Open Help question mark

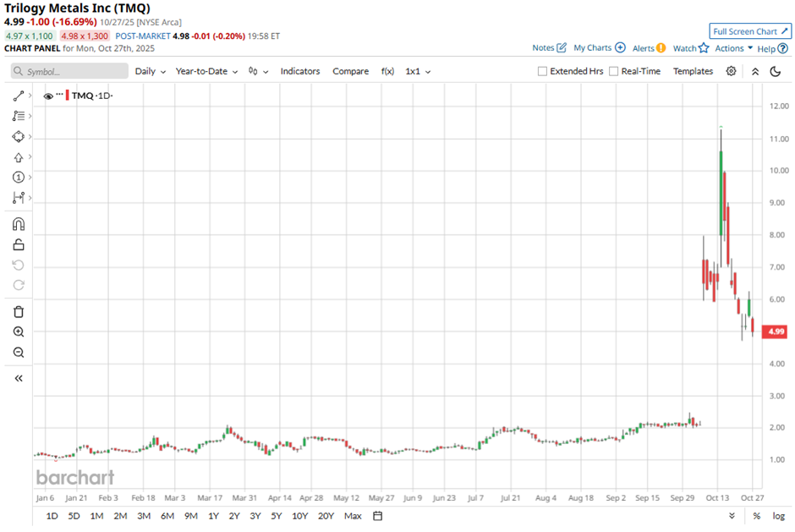click(x=783, y=49)
